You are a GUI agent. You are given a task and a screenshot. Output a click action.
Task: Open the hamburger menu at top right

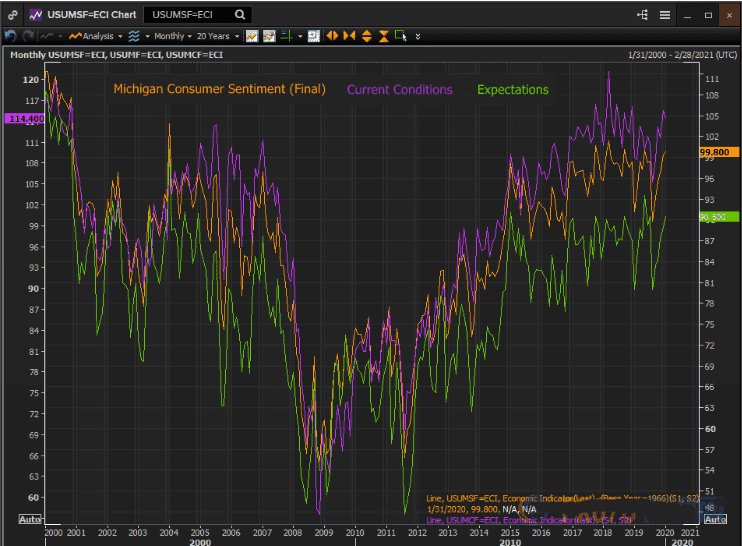pyautogui.click(x=666, y=15)
